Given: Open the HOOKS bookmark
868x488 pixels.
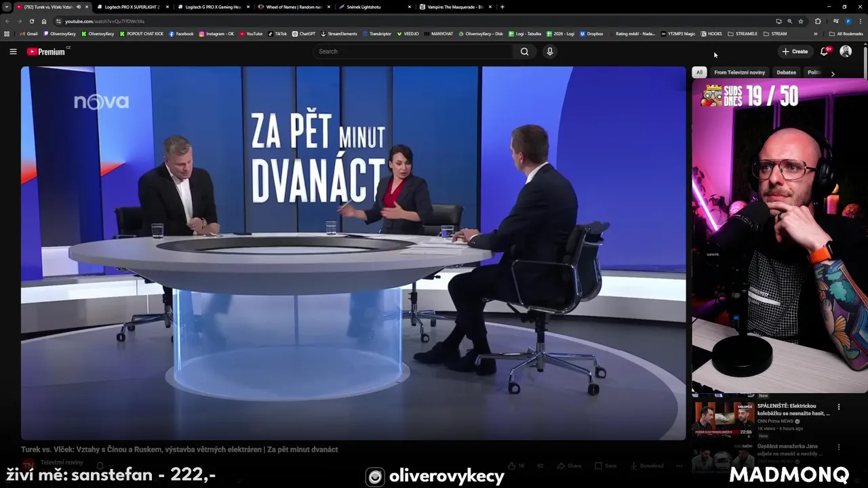Looking at the screenshot, I should 711,33.
